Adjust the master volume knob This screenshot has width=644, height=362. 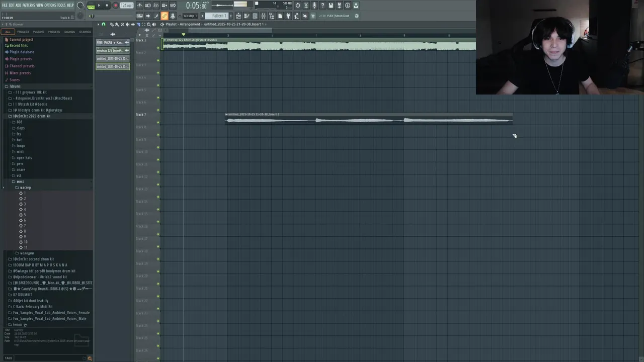[80, 6]
